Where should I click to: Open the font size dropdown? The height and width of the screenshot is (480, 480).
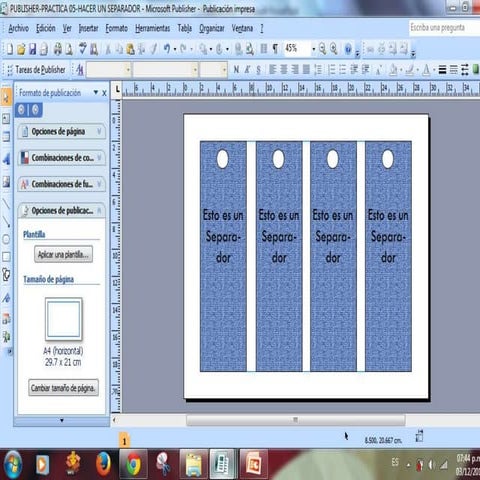click(224, 70)
